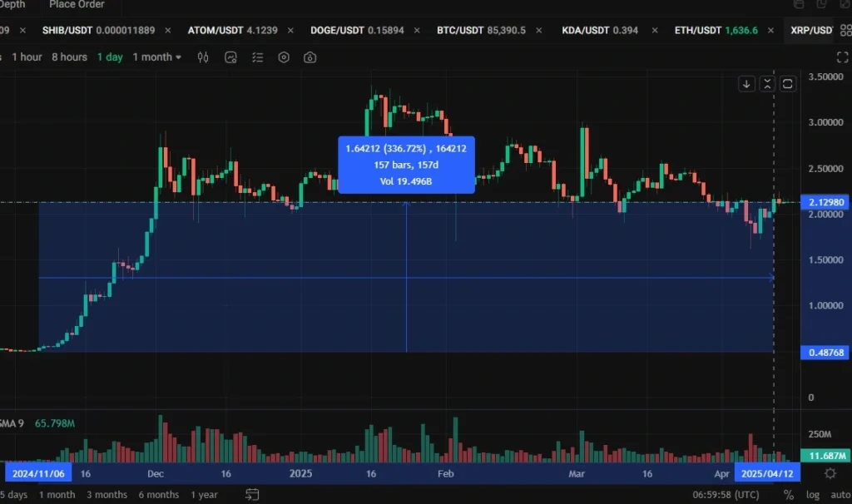Viewport: 852px width, 504px height.
Task: Set interval to 1 hour
Action: tap(27, 57)
